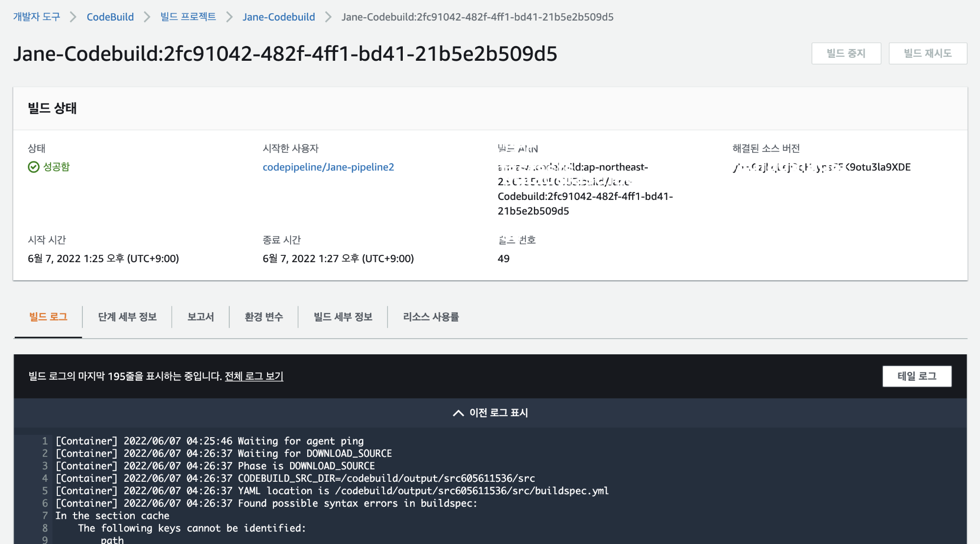Screen dimensions: 980x544
Task: Click the build number value 49
Action: pos(503,258)
